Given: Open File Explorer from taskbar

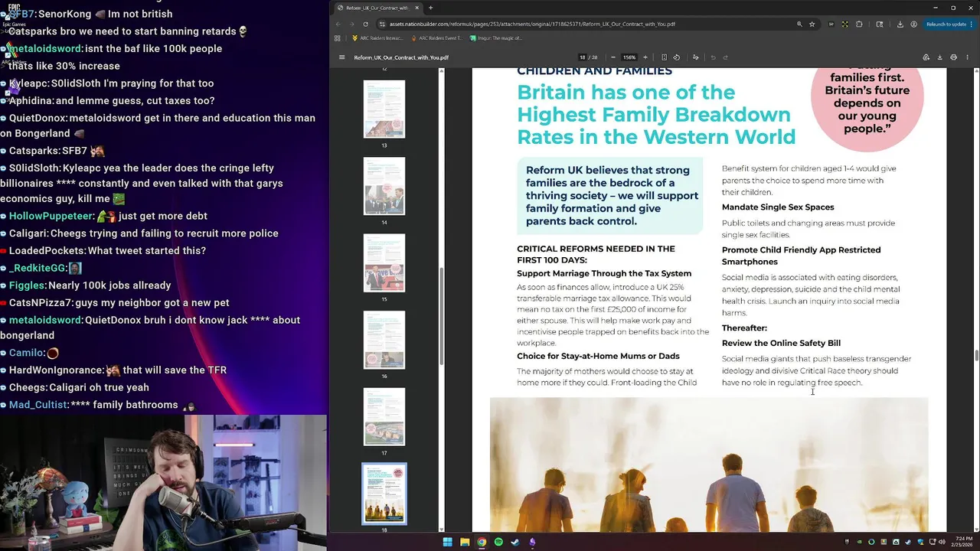Looking at the screenshot, I should point(465,542).
